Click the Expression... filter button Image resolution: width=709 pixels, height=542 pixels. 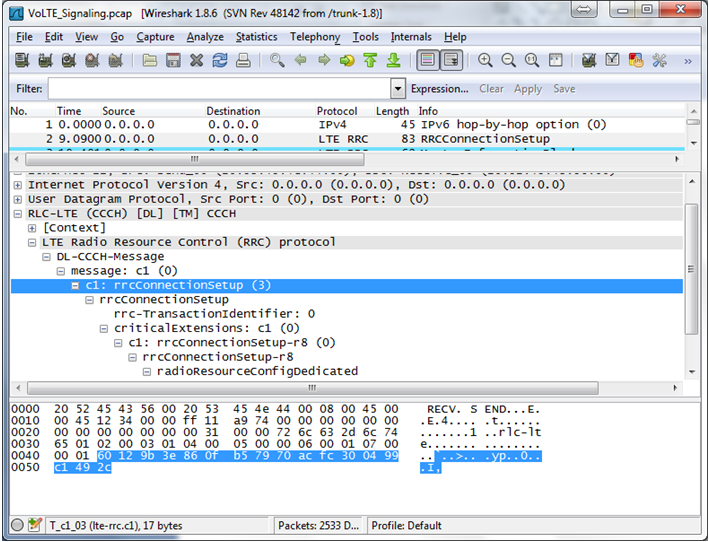[440, 89]
